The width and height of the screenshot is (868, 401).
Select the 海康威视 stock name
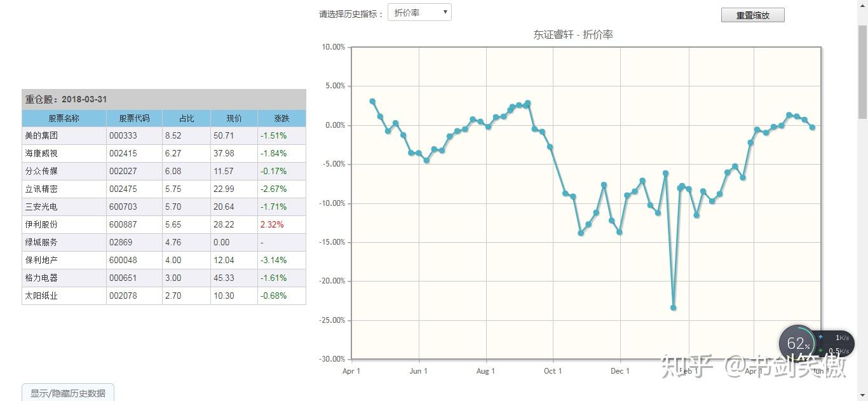[42, 153]
